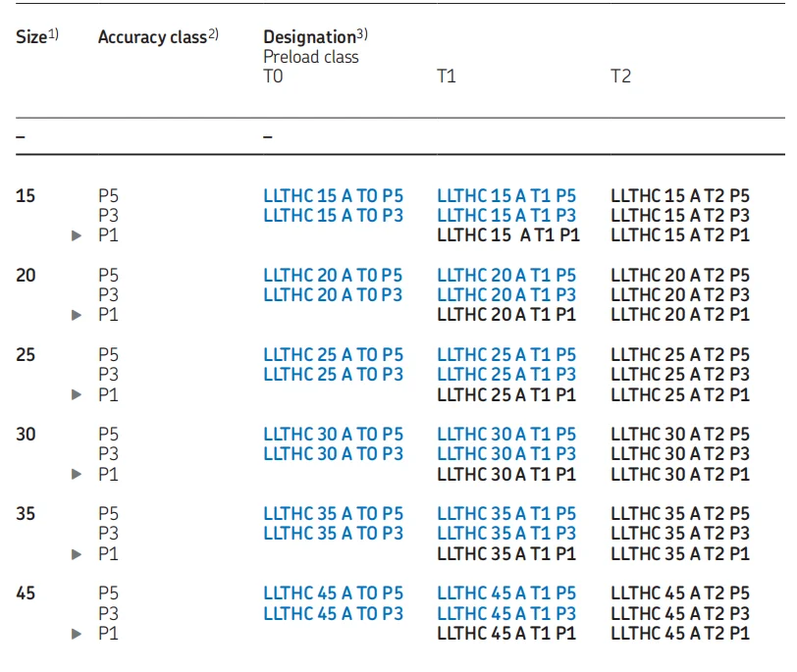Follow the LLTHC 25 A T0 P3 designation link

(x=333, y=375)
